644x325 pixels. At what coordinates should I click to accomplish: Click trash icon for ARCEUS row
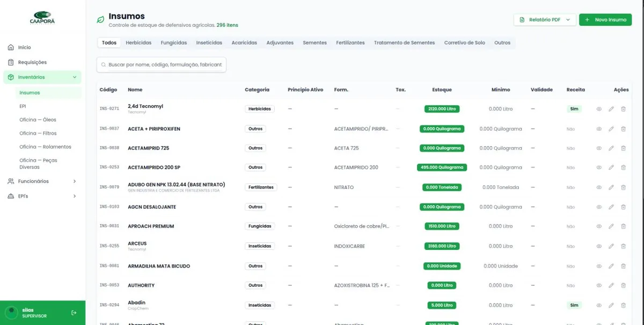(x=623, y=246)
